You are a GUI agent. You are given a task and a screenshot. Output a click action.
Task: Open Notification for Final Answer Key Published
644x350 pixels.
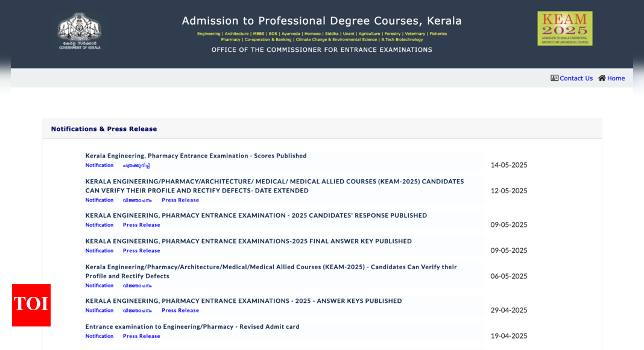pyautogui.click(x=99, y=251)
